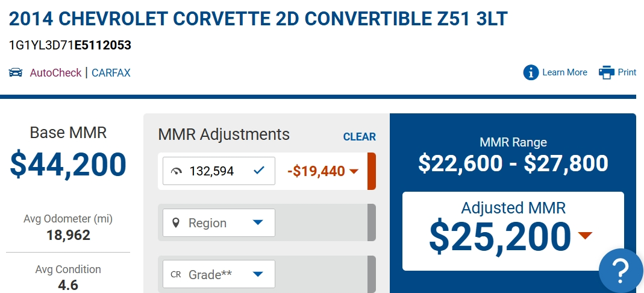Image resolution: width=644 pixels, height=293 pixels.
Task: Expand the red arrow beside Adjusted MMR $25,200
Action: [x=585, y=235]
